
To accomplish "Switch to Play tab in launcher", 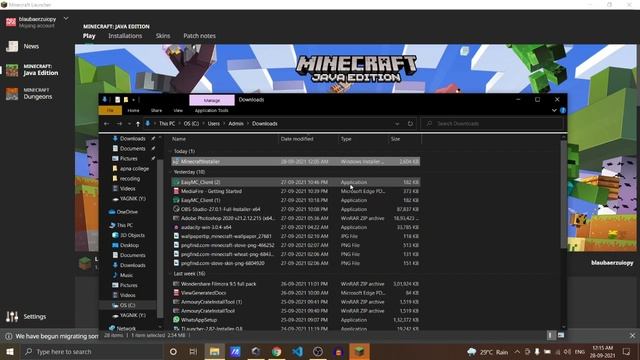I will [x=89, y=36].
